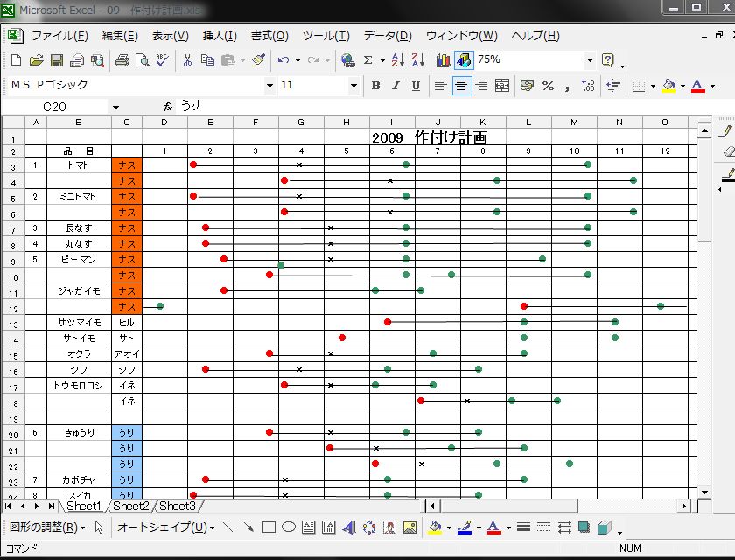Open the 編集 menu
The height and width of the screenshot is (560, 735).
point(120,36)
